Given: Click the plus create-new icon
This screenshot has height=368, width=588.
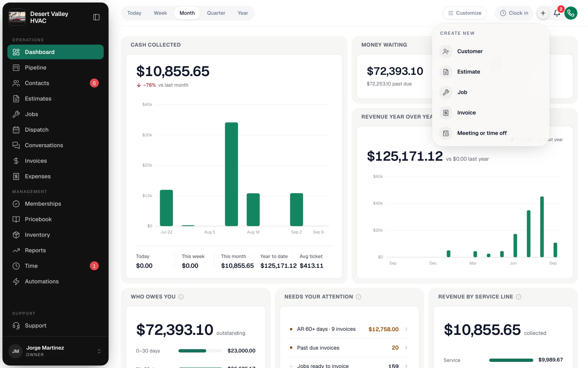Looking at the screenshot, I should [x=543, y=13].
